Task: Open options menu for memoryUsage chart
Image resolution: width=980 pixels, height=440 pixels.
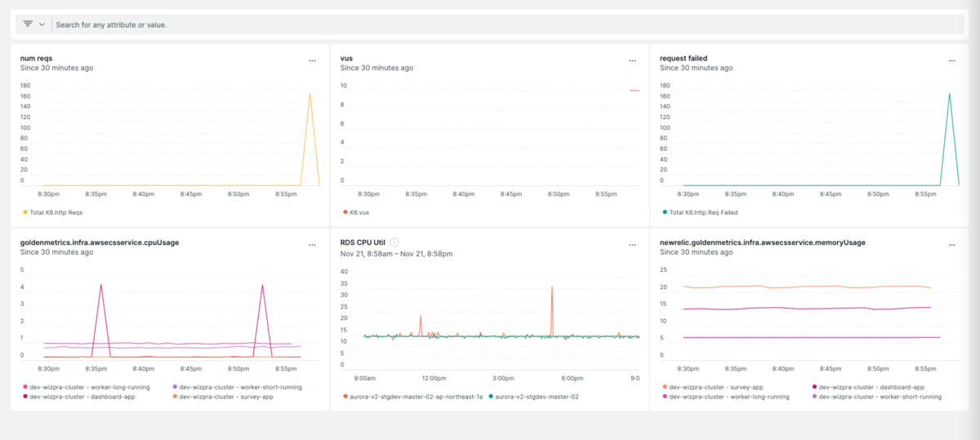Action: click(x=952, y=245)
